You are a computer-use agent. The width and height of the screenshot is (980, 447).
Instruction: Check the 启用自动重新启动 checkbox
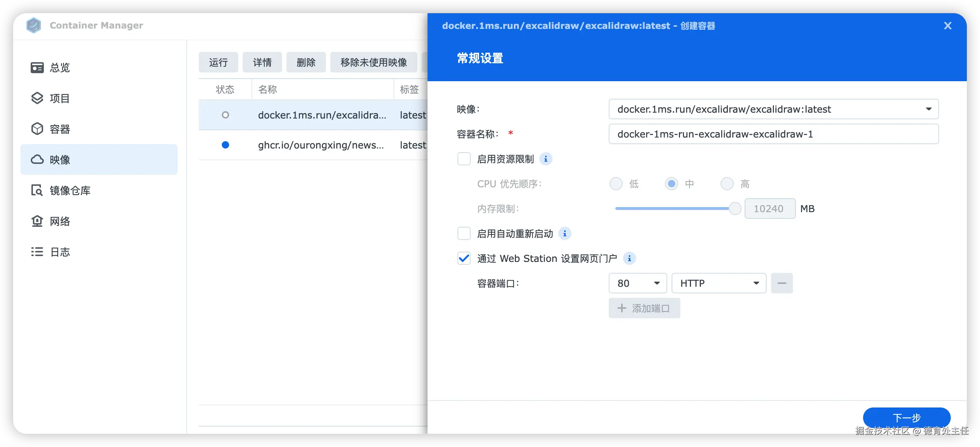pos(464,234)
